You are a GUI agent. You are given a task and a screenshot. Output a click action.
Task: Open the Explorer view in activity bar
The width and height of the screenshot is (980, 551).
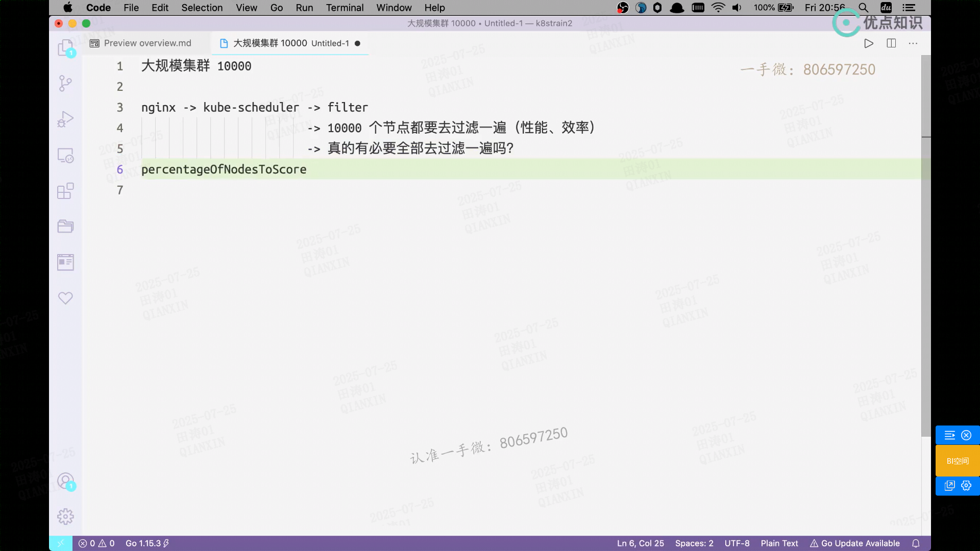point(65,48)
